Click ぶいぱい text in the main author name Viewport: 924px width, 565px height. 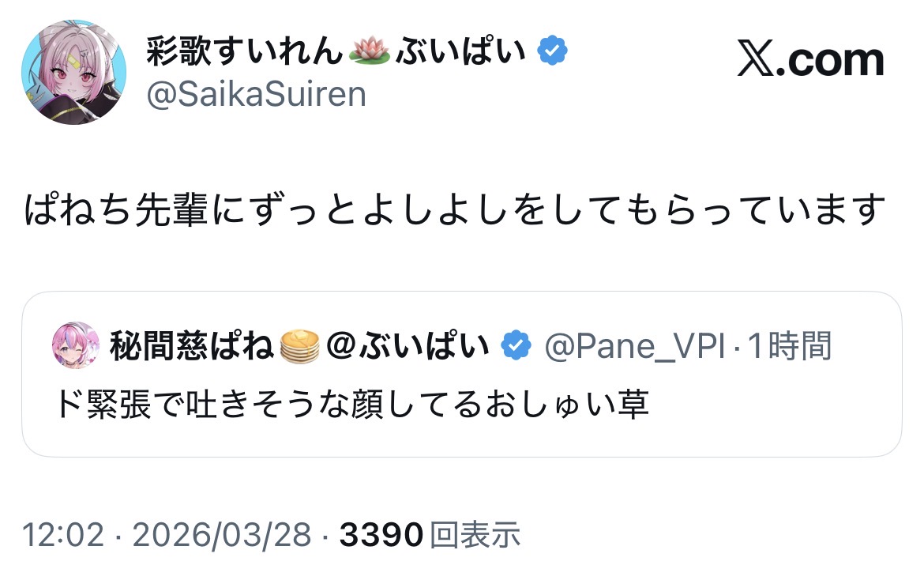point(460,53)
